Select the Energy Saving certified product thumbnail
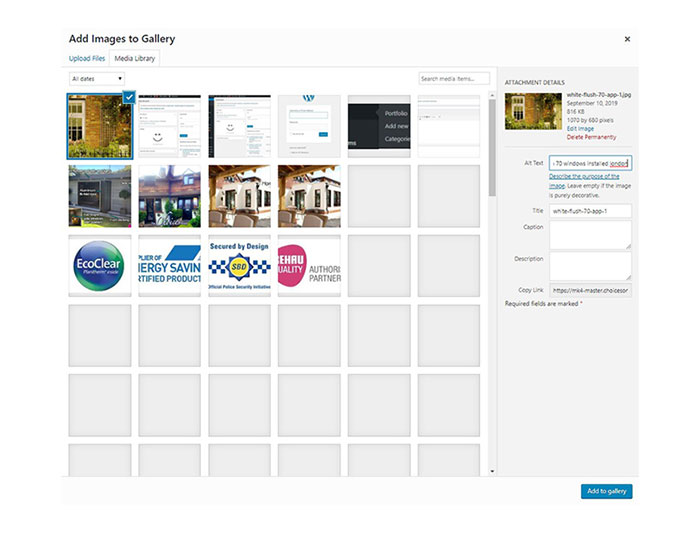Viewport: 700px width, 533px height. (170, 266)
